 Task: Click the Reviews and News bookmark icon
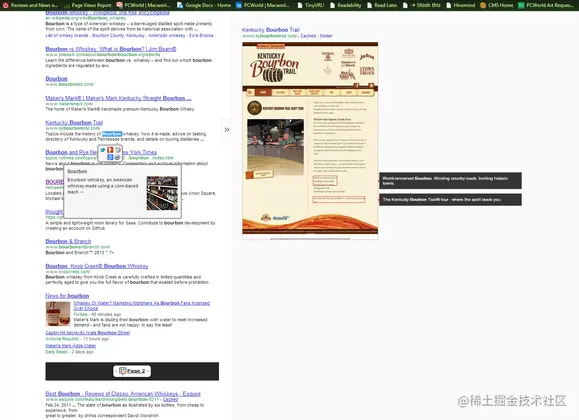[6, 5]
